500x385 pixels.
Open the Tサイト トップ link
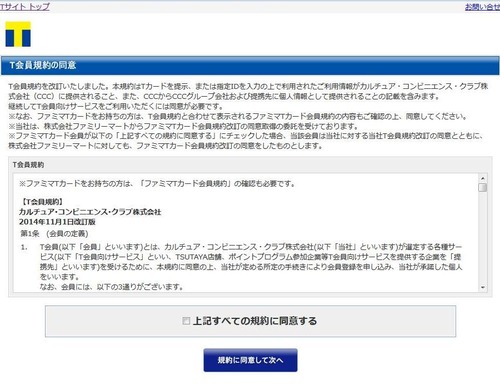tap(25, 7)
